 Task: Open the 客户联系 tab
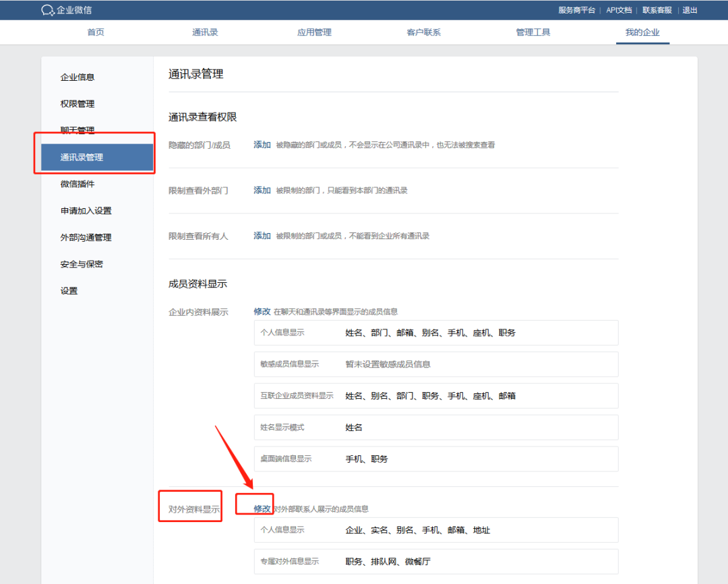pos(423,32)
